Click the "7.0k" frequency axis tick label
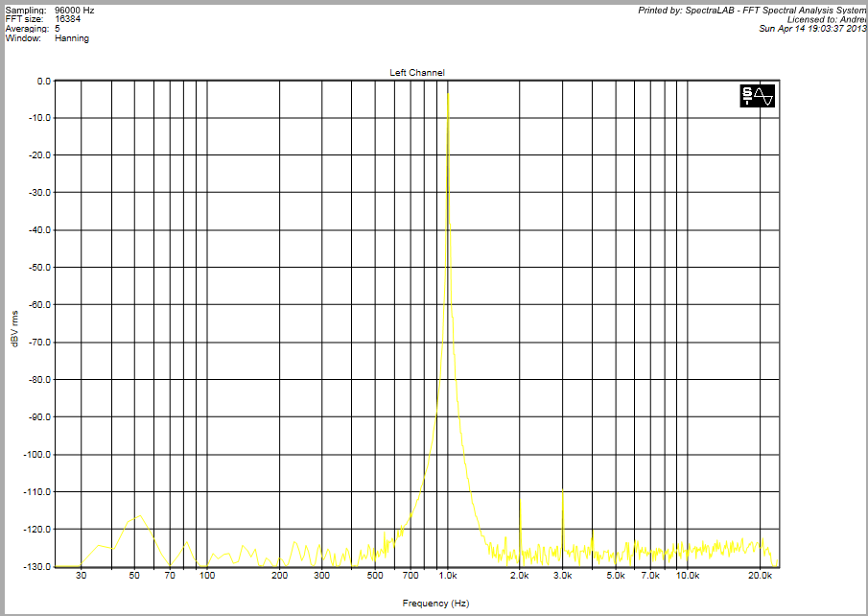 coord(650,576)
